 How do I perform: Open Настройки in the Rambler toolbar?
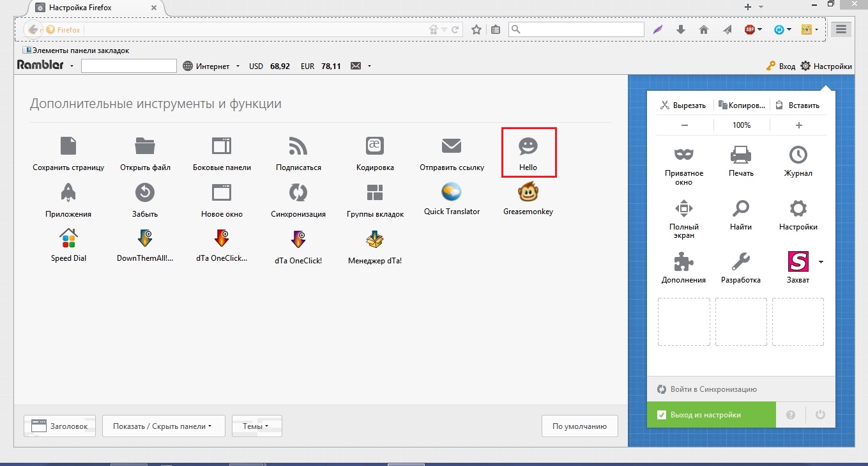tap(826, 66)
